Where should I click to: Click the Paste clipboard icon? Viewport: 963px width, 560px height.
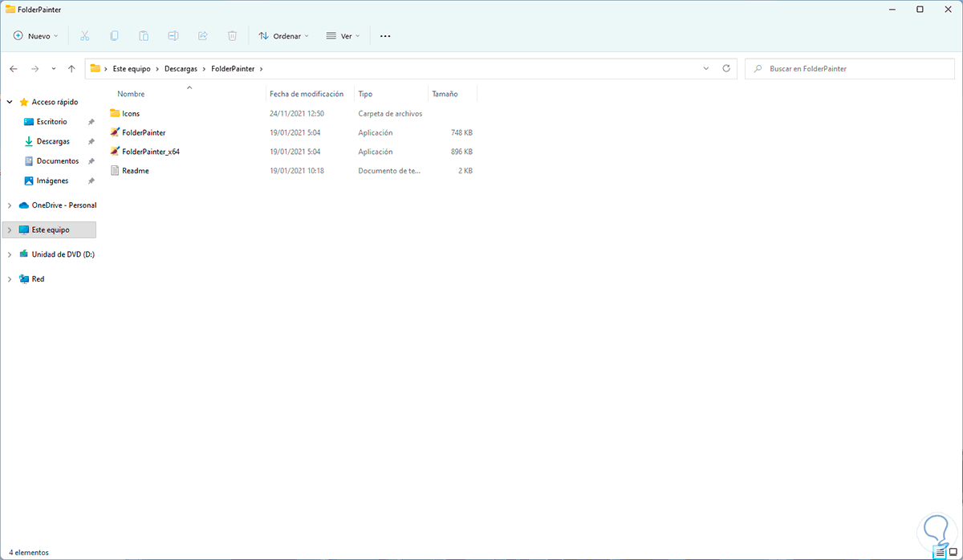tap(144, 36)
